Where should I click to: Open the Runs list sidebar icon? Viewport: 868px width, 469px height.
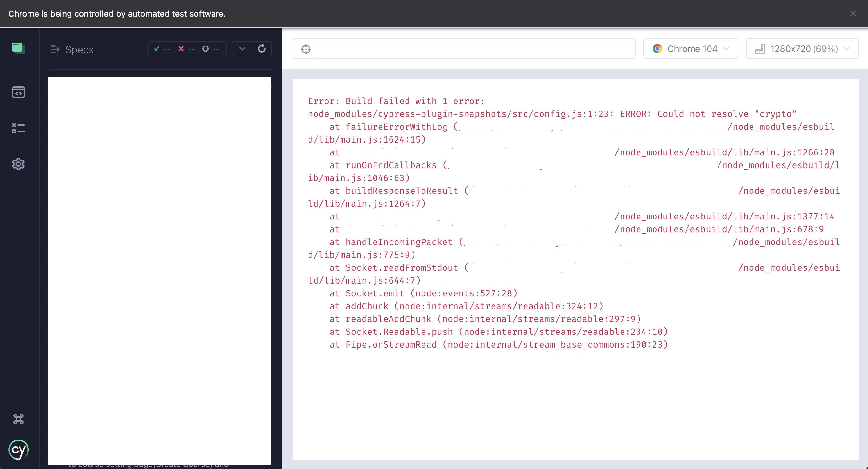[19, 128]
